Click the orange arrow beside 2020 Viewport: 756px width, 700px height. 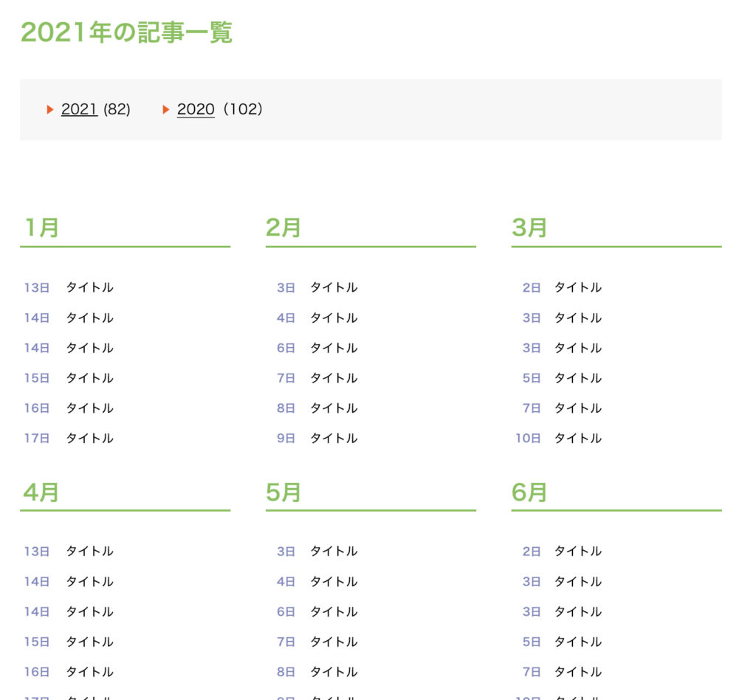pos(166,110)
